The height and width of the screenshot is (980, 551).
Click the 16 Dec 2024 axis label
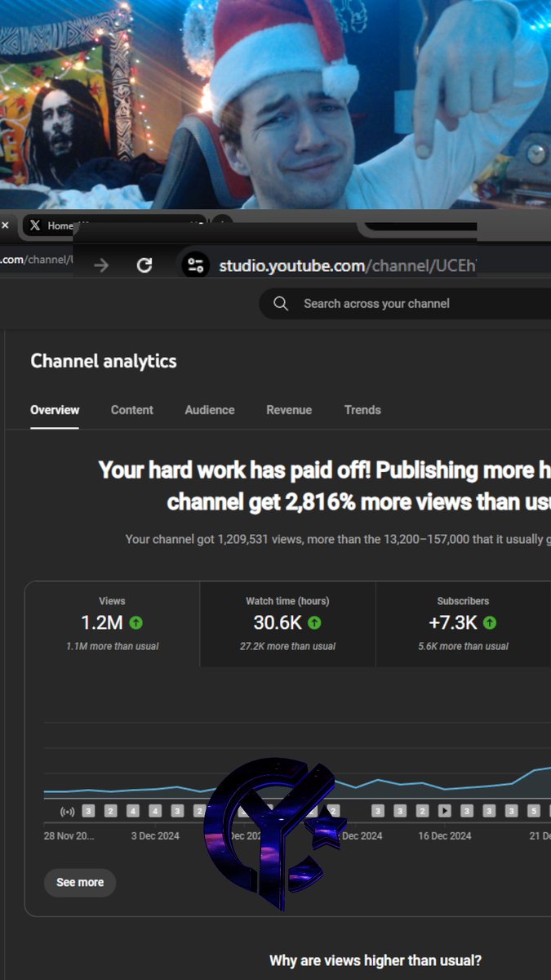pos(445,836)
